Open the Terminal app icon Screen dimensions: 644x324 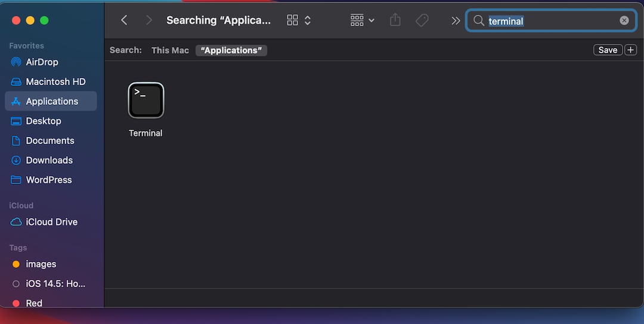click(145, 100)
